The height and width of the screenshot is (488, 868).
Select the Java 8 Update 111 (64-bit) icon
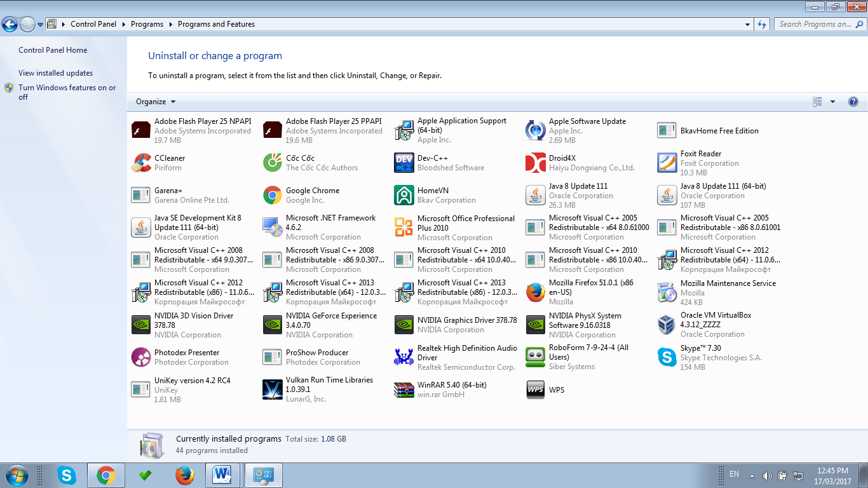click(x=667, y=195)
